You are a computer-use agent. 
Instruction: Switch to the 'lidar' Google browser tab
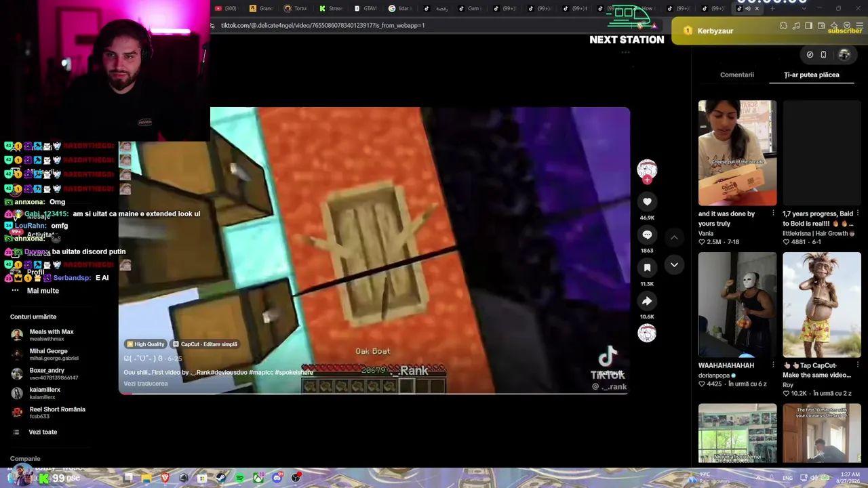click(400, 8)
